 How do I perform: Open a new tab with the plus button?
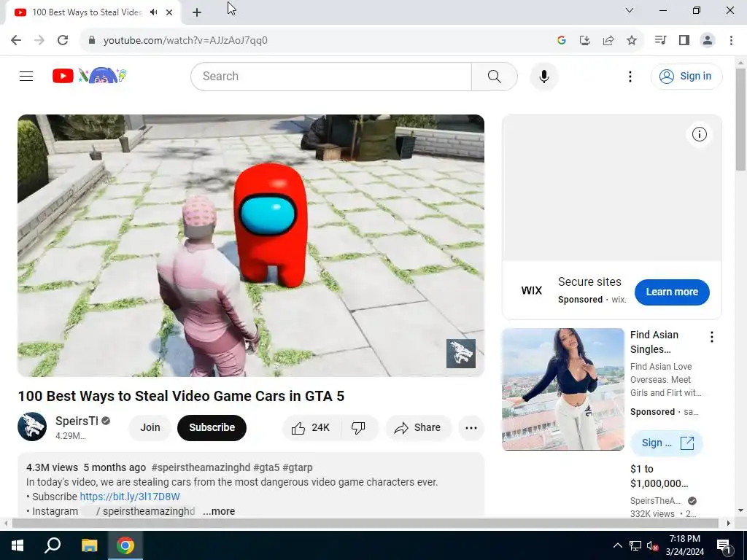(197, 12)
